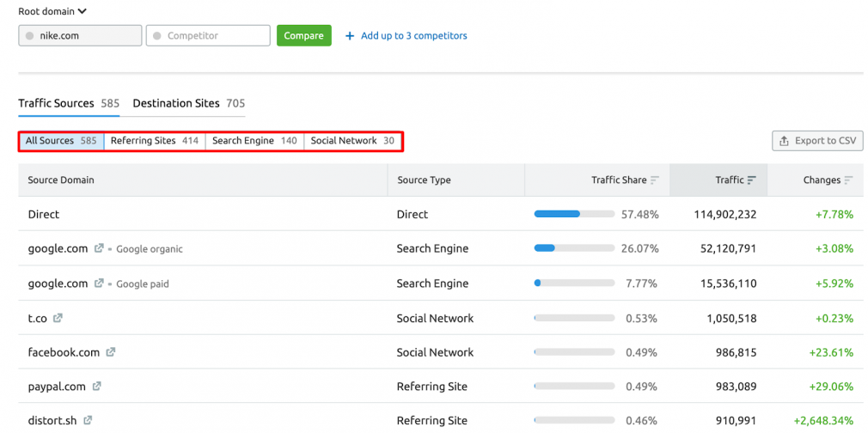Expand the Root domain dropdown
This screenshot has height=433, width=868.
pos(52,11)
